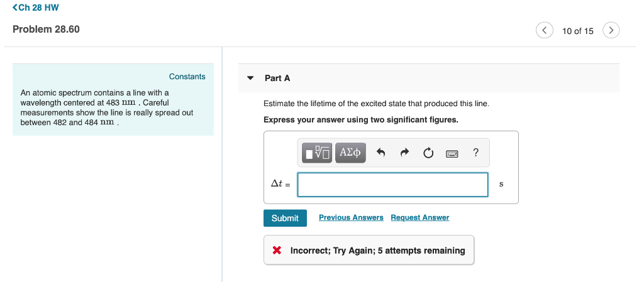
Task: Go to next problem arrow
Action: 611,30
